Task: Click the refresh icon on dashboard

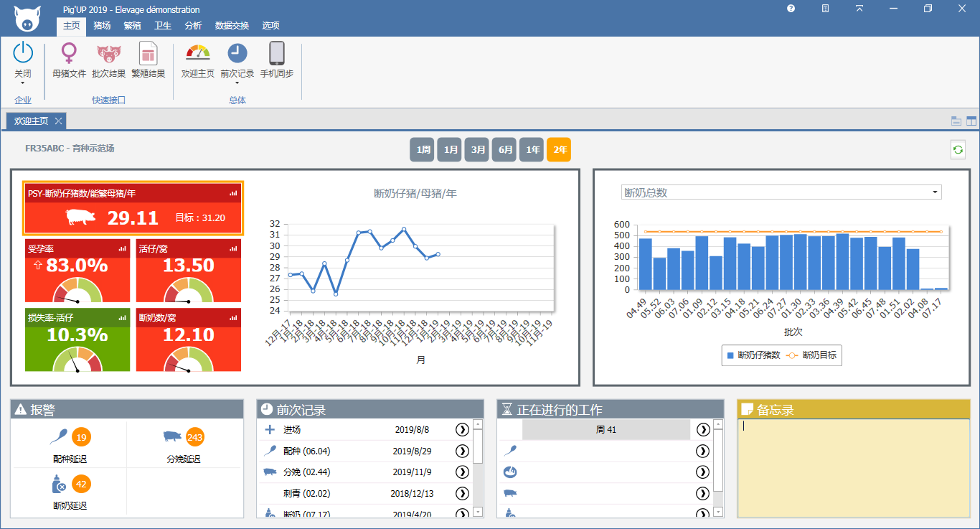Action: [x=957, y=149]
